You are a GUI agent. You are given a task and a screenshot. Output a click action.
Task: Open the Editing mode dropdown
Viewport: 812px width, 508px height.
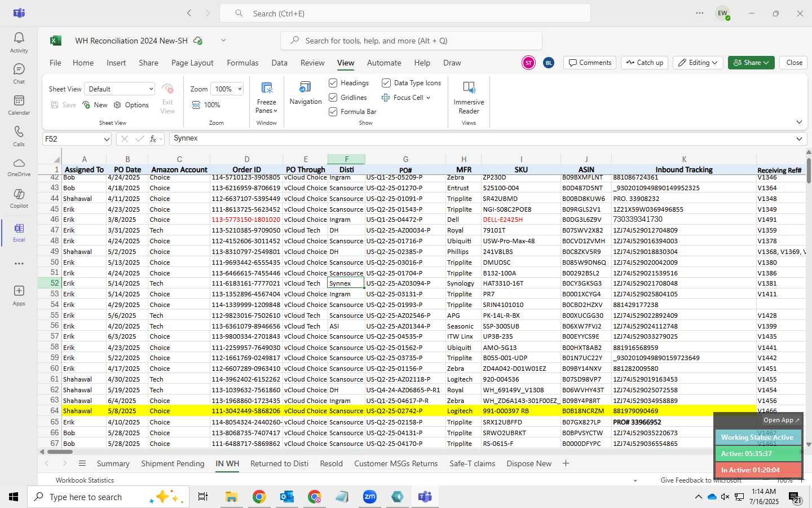[x=698, y=63]
